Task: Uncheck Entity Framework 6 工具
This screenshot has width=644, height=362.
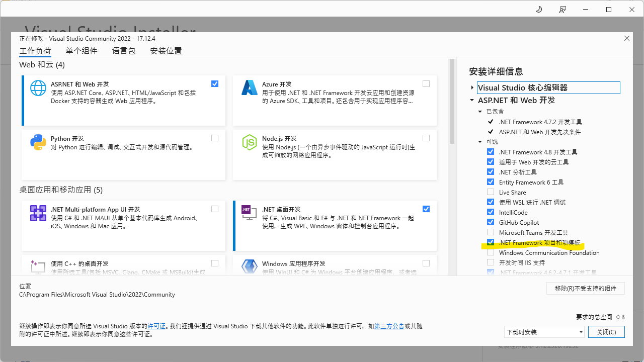Action: tap(491, 182)
